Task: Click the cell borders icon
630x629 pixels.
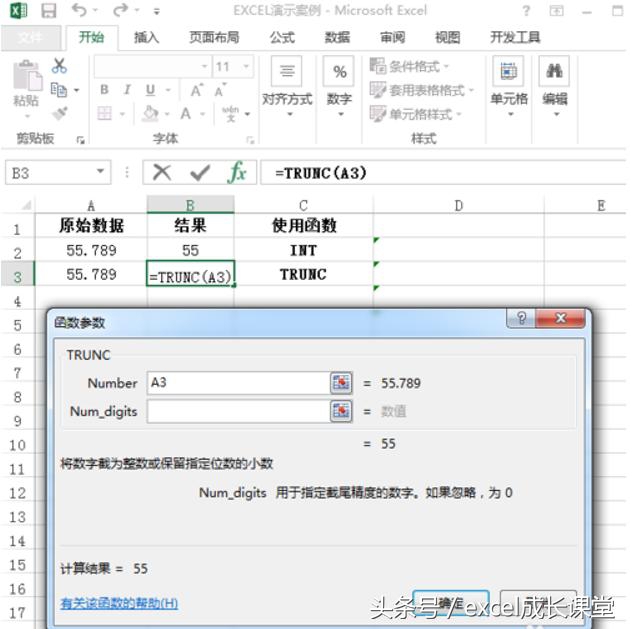Action: pyautogui.click(x=104, y=114)
